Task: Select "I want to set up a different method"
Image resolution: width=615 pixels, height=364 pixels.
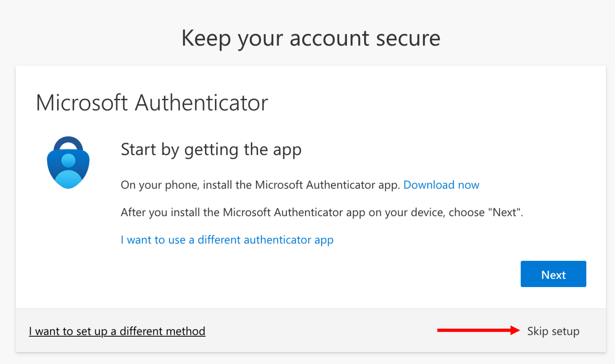Action: tap(117, 331)
